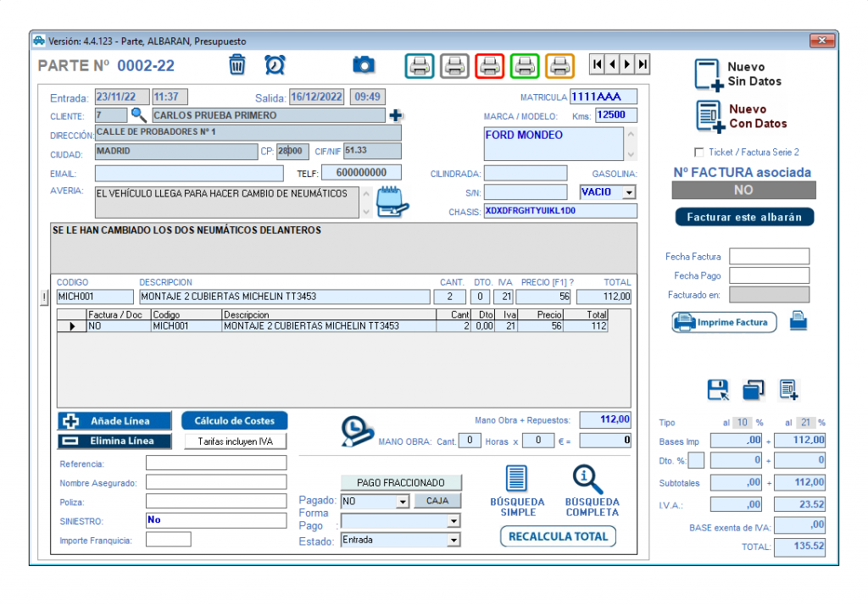This screenshot has width=868, height=605.
Task: Go to the next record arrow
Action: point(627,64)
